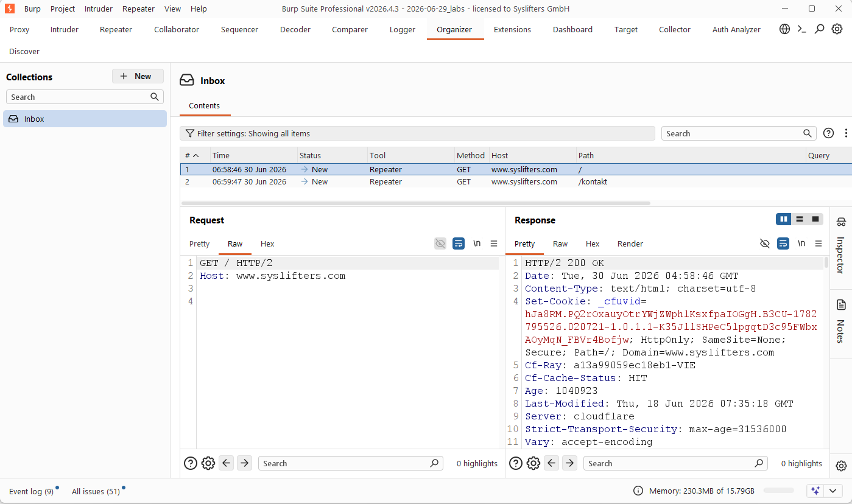852x504 pixels.
Task: Open the Response panel hamburger menu
Action: coord(819,243)
